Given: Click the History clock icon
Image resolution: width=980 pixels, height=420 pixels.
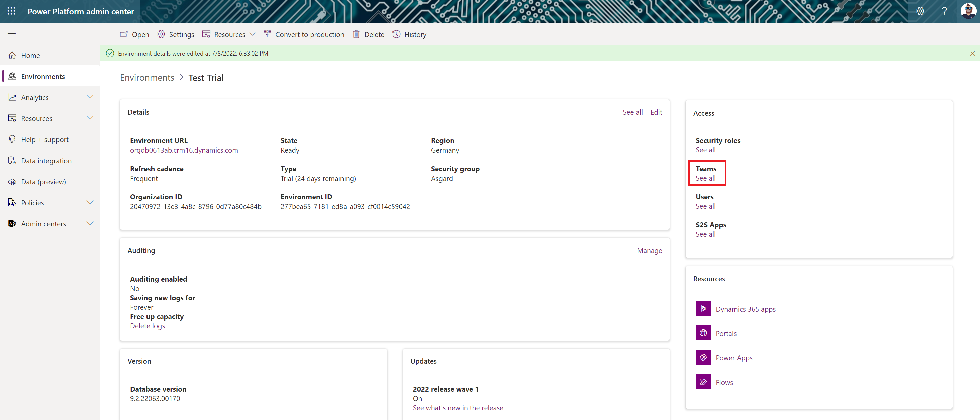Looking at the screenshot, I should pyautogui.click(x=396, y=34).
